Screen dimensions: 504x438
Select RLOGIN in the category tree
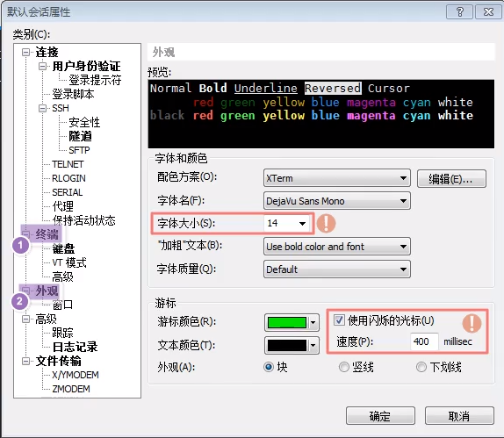click(68, 178)
